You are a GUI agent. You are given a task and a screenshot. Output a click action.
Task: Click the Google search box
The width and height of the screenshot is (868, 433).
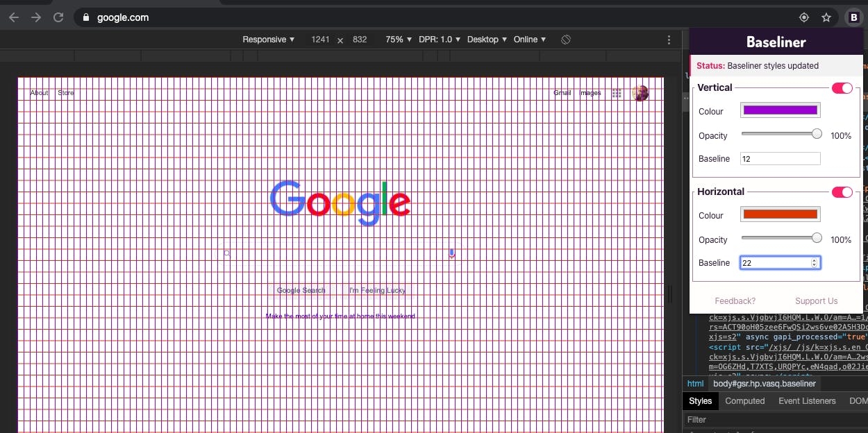340,254
